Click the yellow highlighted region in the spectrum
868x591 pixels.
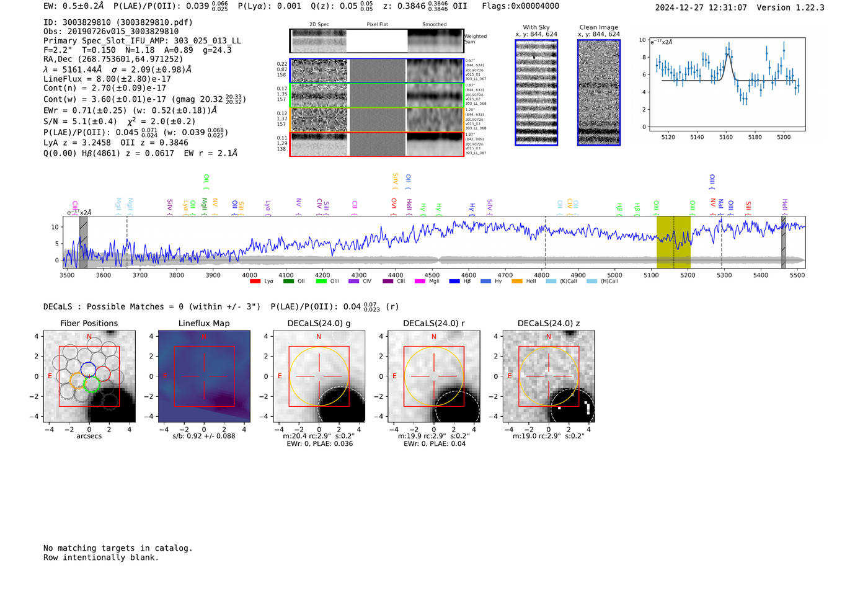674,242
